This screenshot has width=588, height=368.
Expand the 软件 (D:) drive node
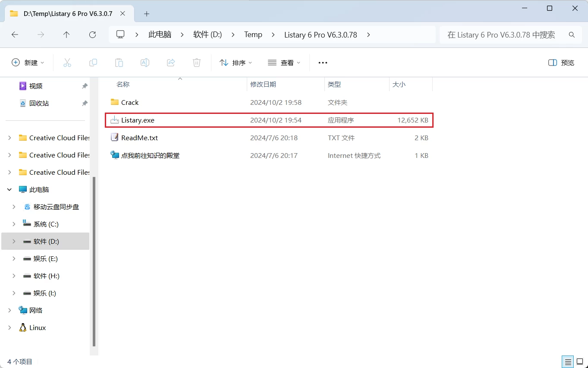coord(14,241)
